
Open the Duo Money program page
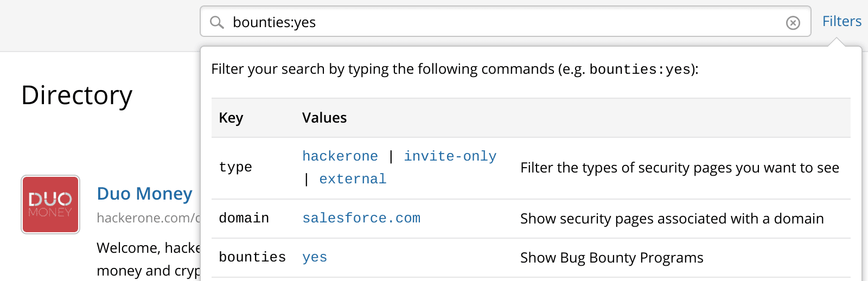click(x=144, y=194)
